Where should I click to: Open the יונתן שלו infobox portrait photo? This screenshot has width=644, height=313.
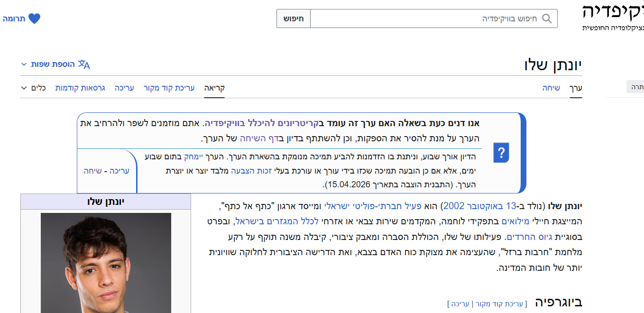click(106, 263)
